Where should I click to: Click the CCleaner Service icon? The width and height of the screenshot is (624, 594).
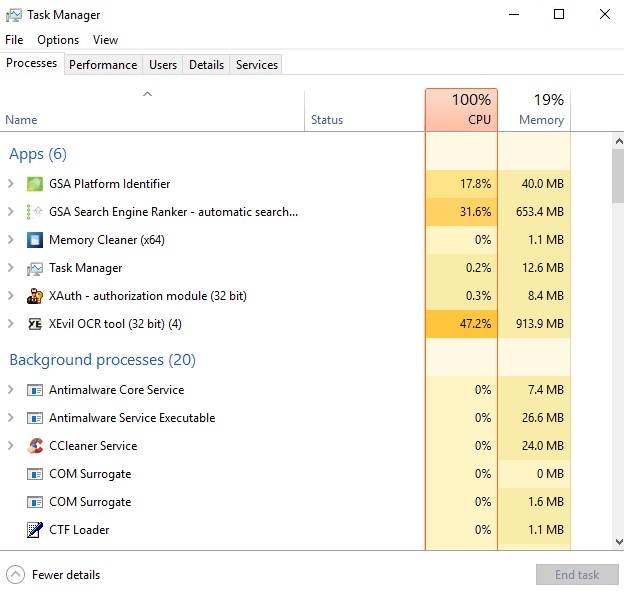(x=35, y=446)
